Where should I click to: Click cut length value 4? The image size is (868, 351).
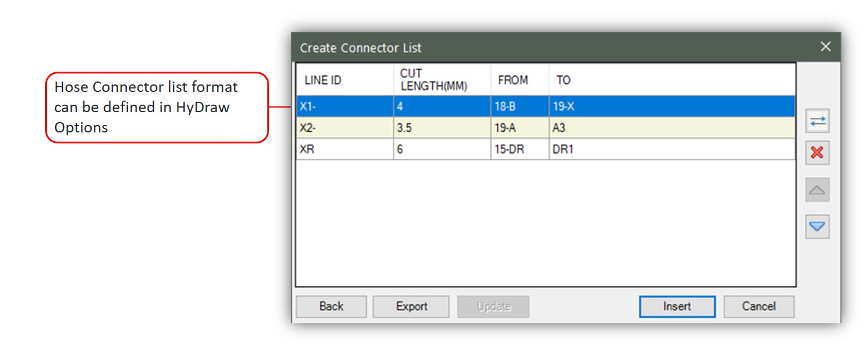pyautogui.click(x=442, y=106)
